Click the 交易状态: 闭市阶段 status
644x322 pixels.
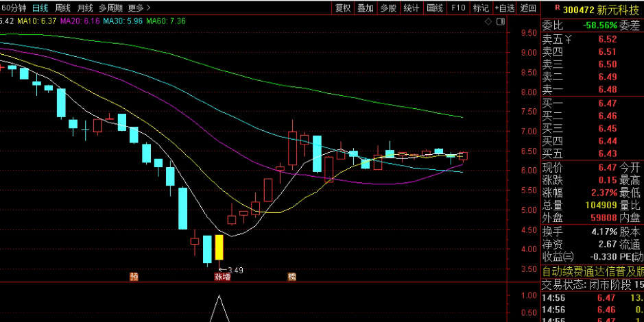pos(586,285)
